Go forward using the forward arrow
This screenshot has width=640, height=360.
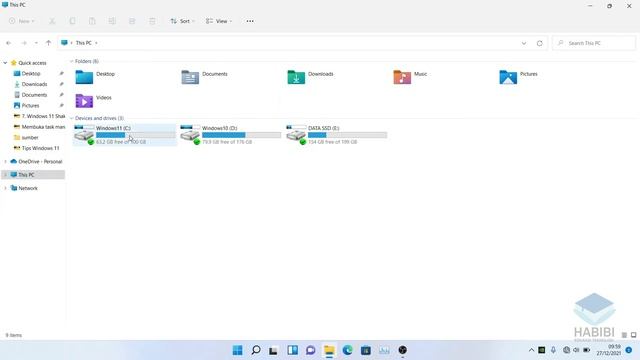tap(24, 43)
